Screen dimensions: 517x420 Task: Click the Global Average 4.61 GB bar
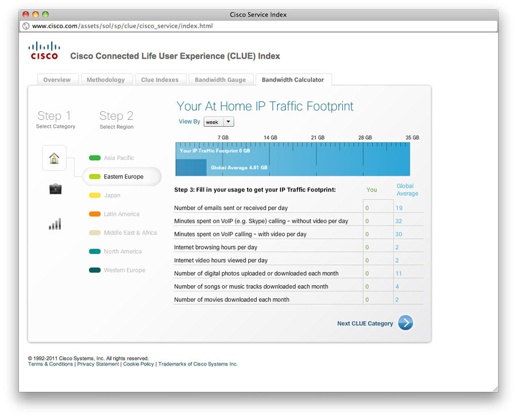coord(191,168)
